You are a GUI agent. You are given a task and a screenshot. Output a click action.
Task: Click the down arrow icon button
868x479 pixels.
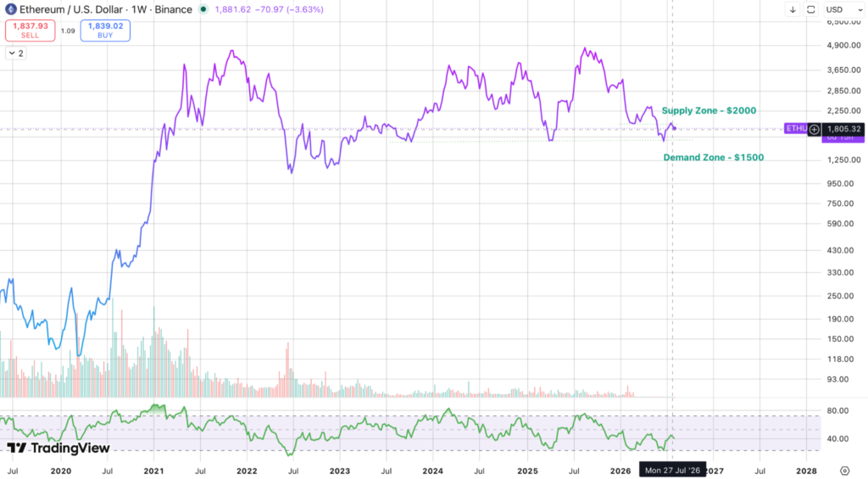[x=793, y=9]
